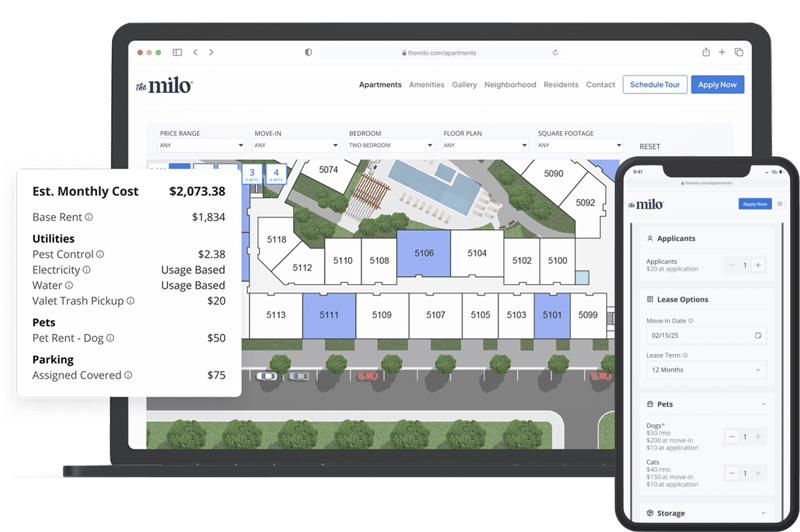The image size is (800, 532).
Task: Open the Price Range dropdown
Action: [201, 145]
